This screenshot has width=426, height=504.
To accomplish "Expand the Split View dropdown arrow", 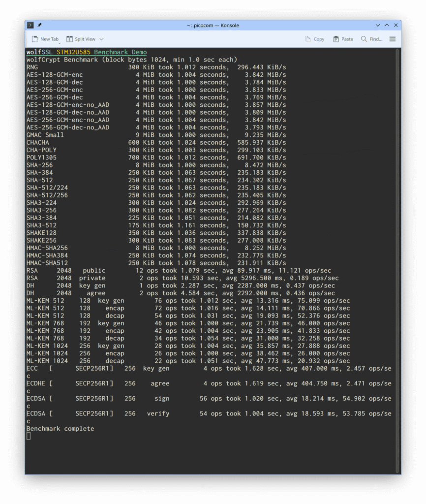I will pyautogui.click(x=102, y=39).
